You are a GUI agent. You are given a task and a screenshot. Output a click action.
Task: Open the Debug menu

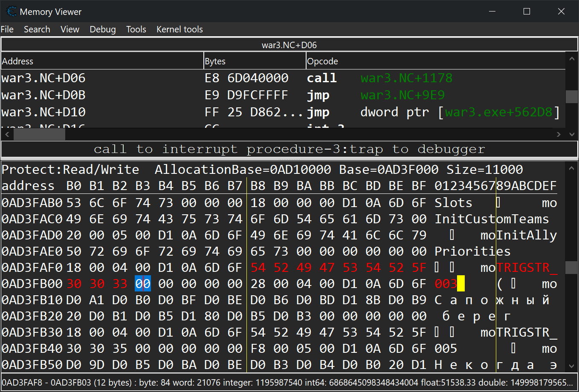103,29
